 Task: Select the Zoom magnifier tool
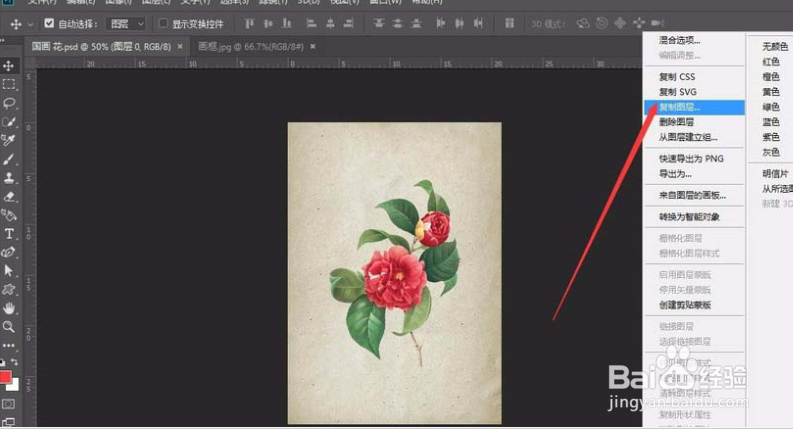point(9,327)
